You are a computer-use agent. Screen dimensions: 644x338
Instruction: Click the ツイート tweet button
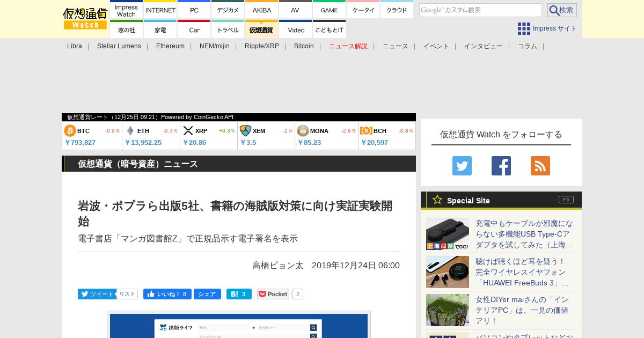96,294
